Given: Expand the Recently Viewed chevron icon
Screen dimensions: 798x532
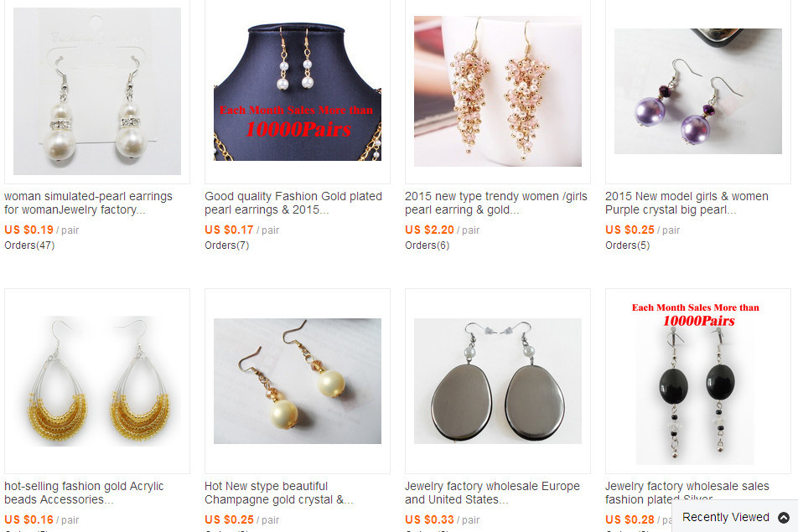Looking at the screenshot, I should click(x=783, y=517).
